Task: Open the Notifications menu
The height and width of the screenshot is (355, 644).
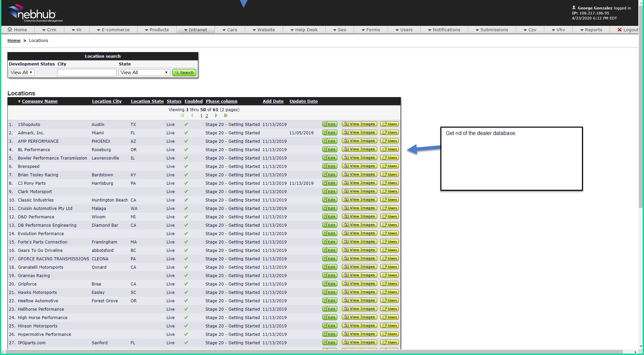Action: pos(444,30)
